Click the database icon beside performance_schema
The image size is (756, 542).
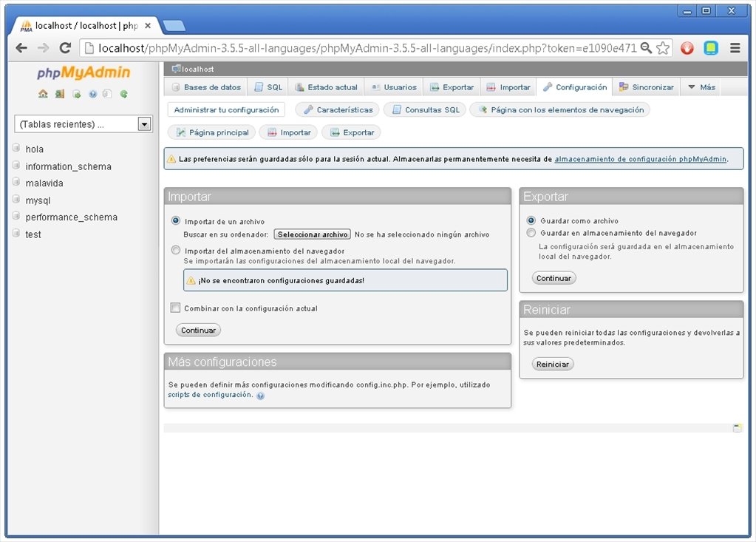(x=16, y=216)
